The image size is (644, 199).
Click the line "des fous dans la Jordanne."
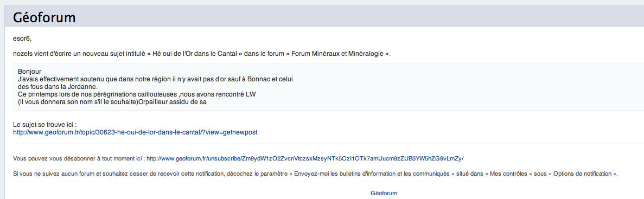(58, 87)
